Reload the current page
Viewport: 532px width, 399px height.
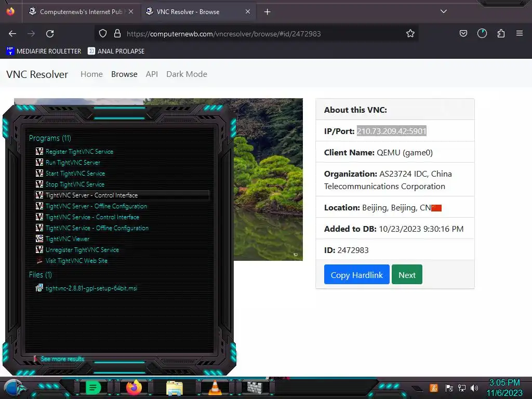pyautogui.click(x=50, y=34)
